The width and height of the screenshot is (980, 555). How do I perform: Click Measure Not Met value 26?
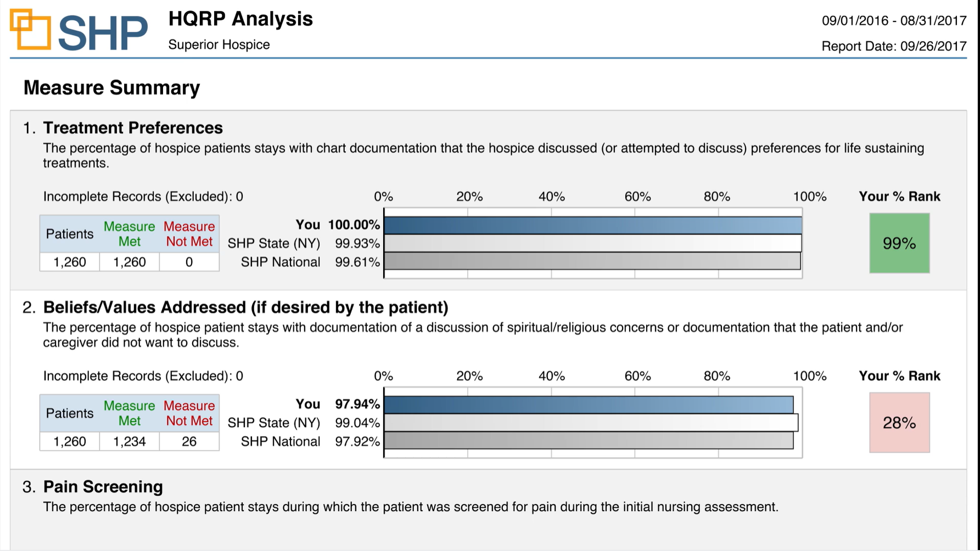pyautogui.click(x=189, y=441)
